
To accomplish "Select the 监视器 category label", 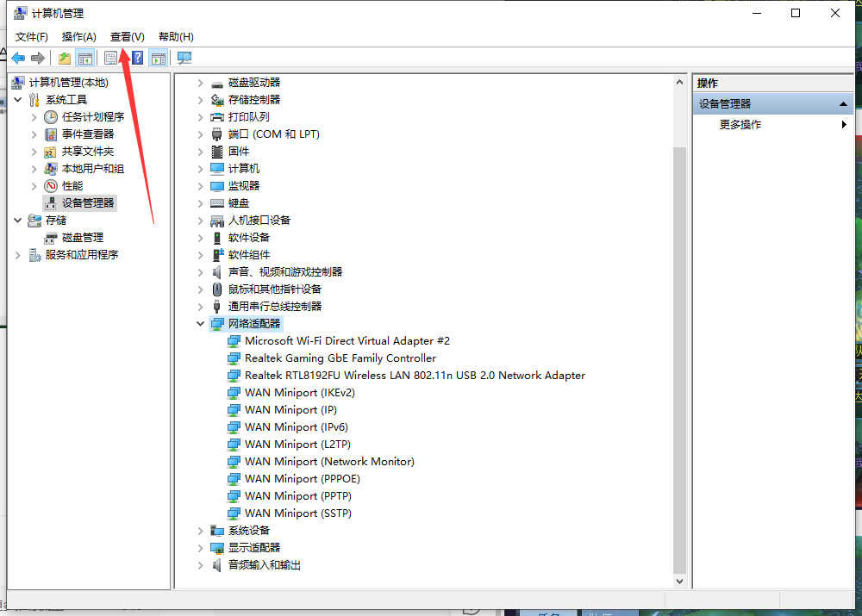I will coord(244,186).
